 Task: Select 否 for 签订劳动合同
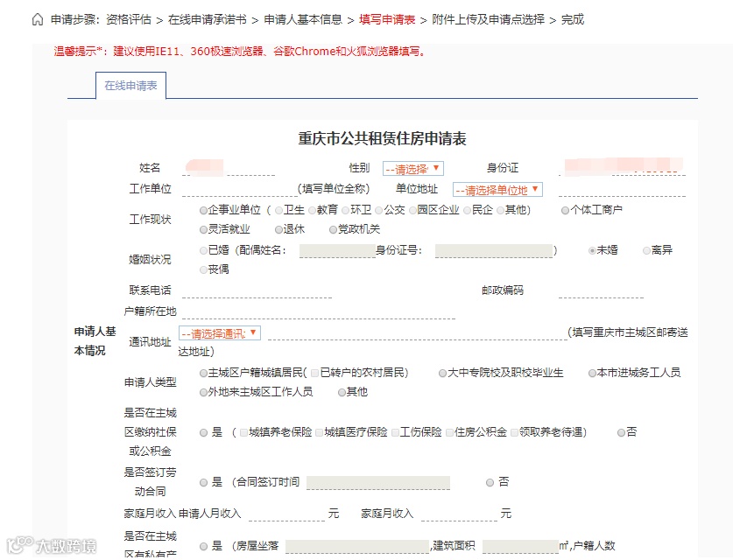pyautogui.click(x=490, y=482)
